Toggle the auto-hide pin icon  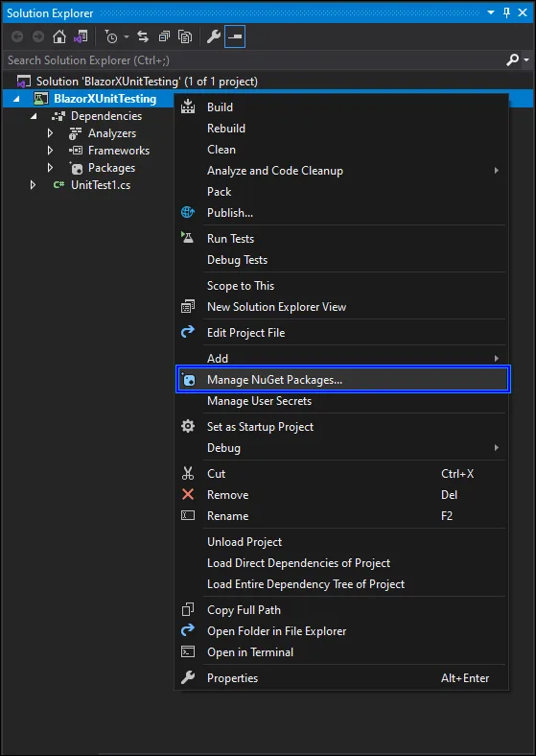click(506, 13)
